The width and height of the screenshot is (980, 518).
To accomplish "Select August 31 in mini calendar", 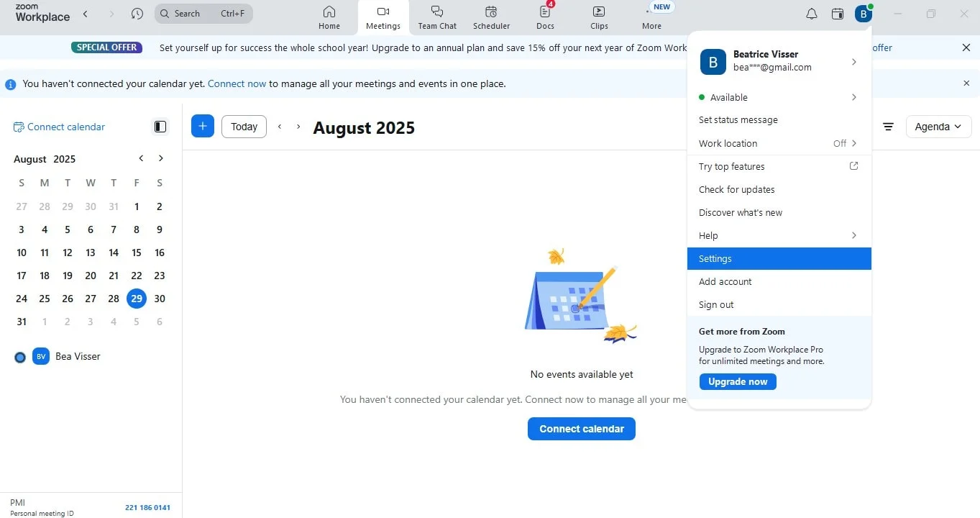I will pos(22,322).
